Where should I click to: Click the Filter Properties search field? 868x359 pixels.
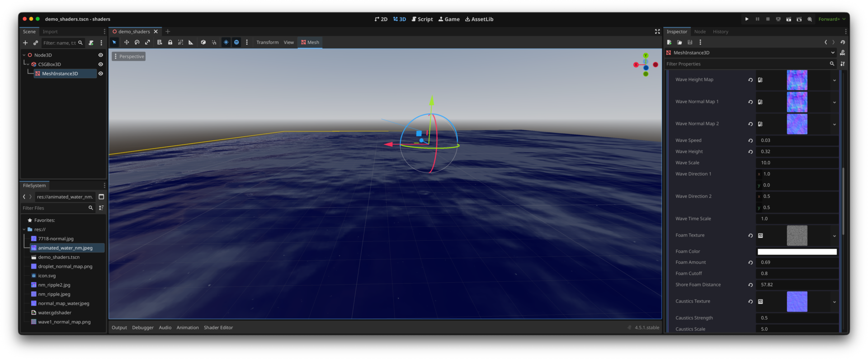pyautogui.click(x=746, y=64)
